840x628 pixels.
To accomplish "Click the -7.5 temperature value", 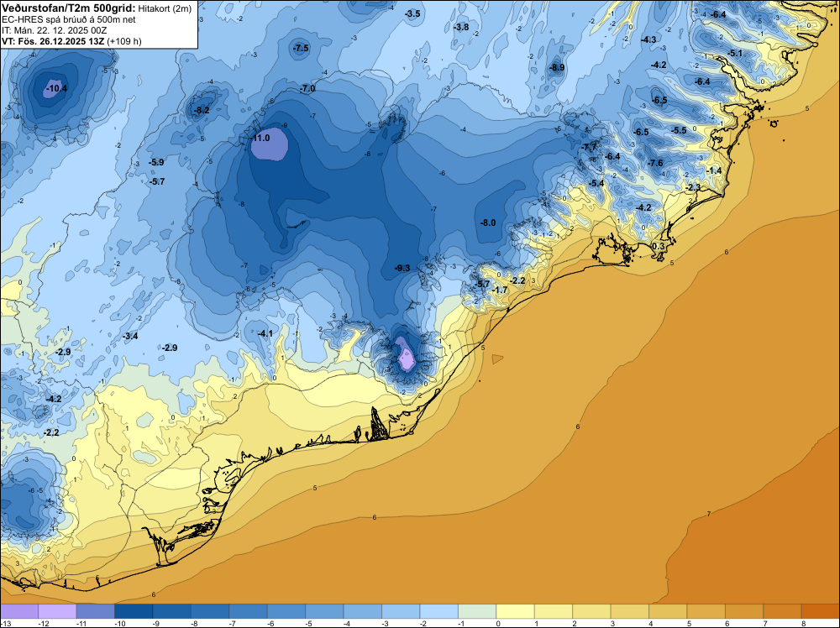I will coord(301,48).
